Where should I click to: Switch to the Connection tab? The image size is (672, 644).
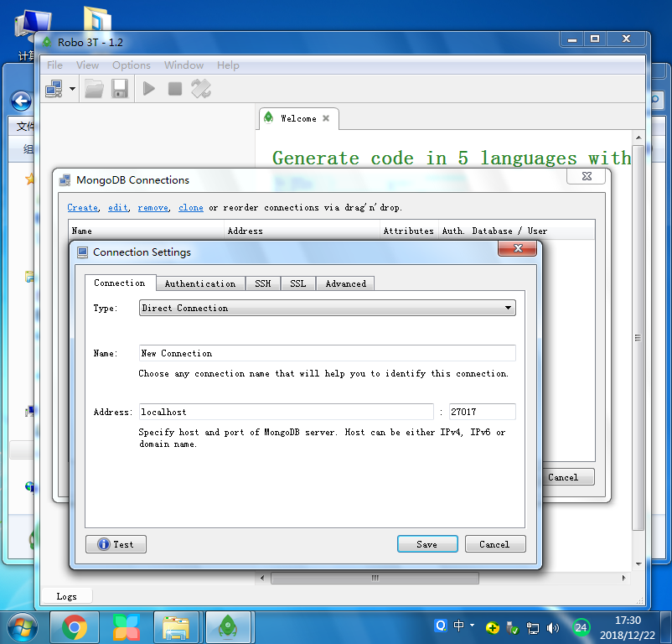pos(120,283)
